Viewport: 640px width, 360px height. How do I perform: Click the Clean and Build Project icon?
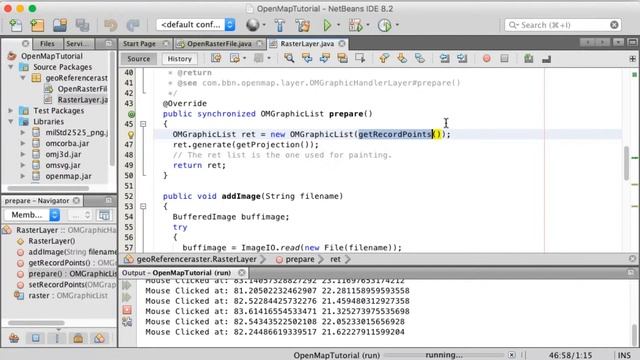[x=302, y=25]
